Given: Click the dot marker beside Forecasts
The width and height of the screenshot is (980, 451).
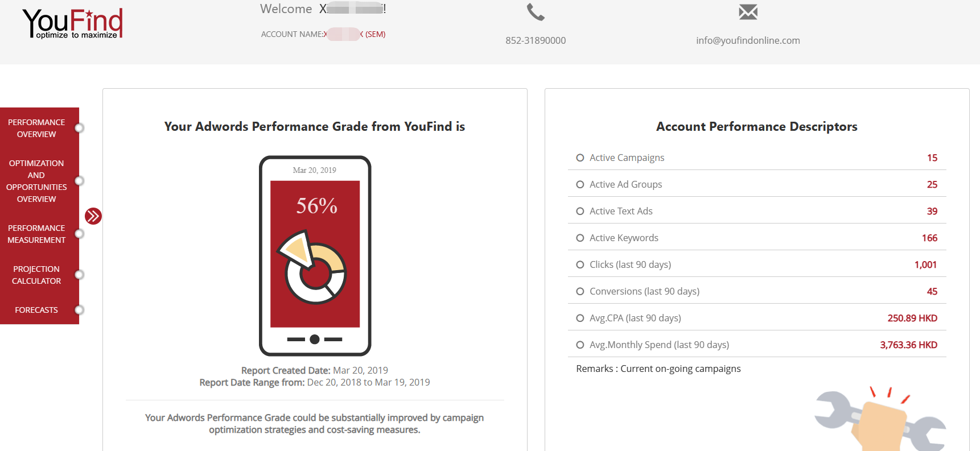Looking at the screenshot, I should 79,310.
